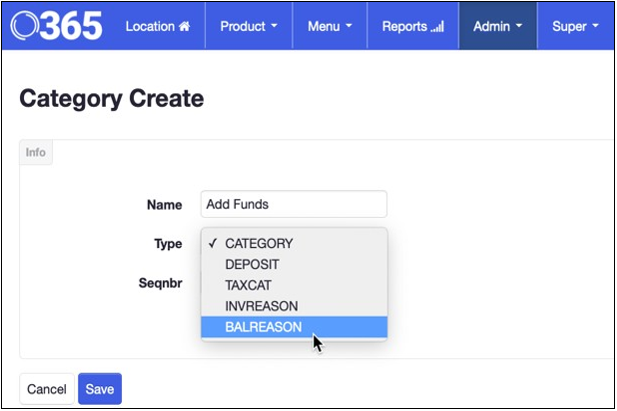Select TAXCAT in the Type list
The height and width of the screenshot is (411, 617).
(x=248, y=285)
